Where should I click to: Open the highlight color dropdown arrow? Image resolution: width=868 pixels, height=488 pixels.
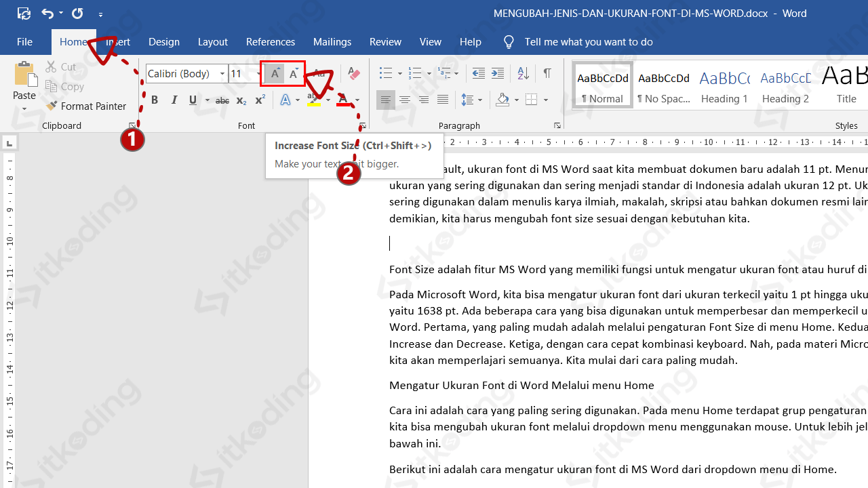click(x=328, y=100)
